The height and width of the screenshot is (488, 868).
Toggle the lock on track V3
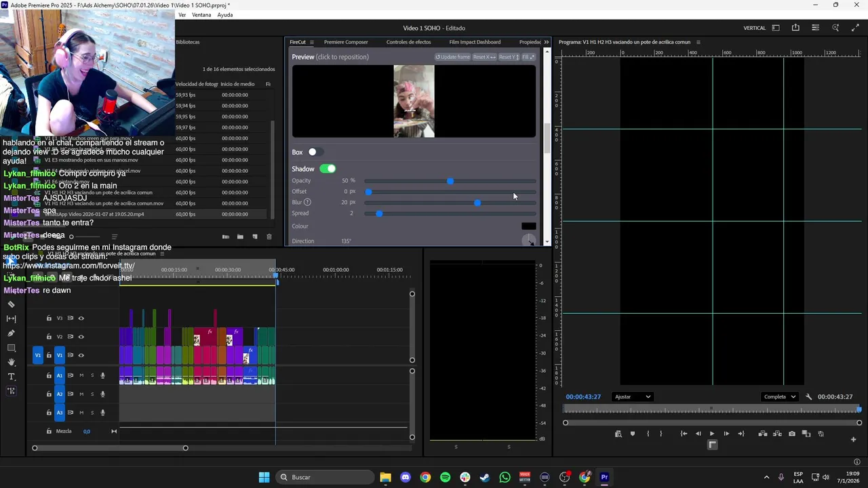coord(49,318)
